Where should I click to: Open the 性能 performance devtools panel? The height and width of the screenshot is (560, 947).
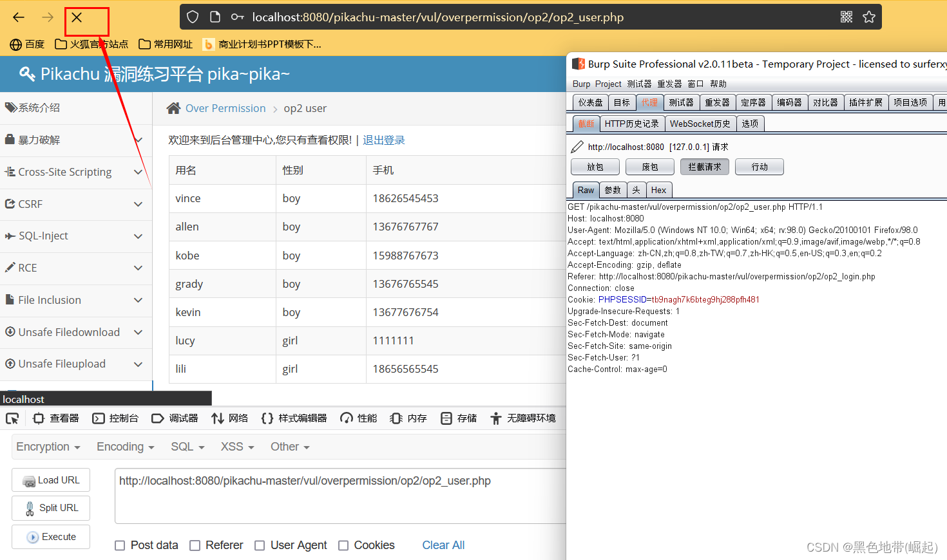359,418
